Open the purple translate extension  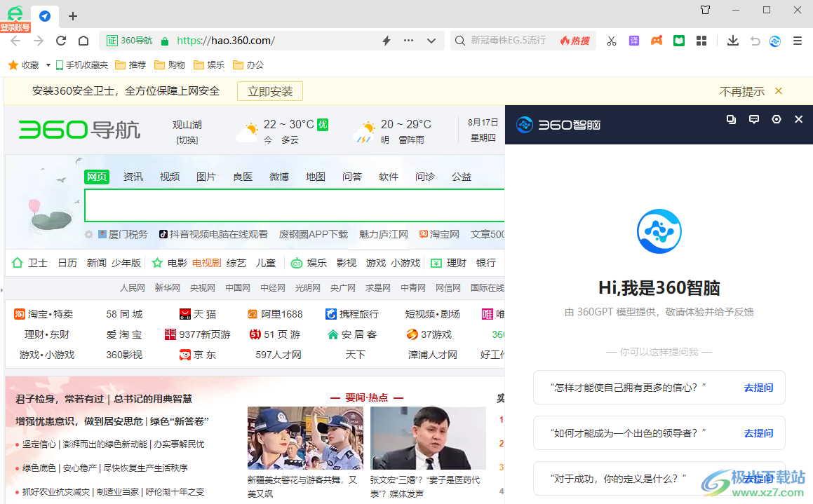(634, 41)
